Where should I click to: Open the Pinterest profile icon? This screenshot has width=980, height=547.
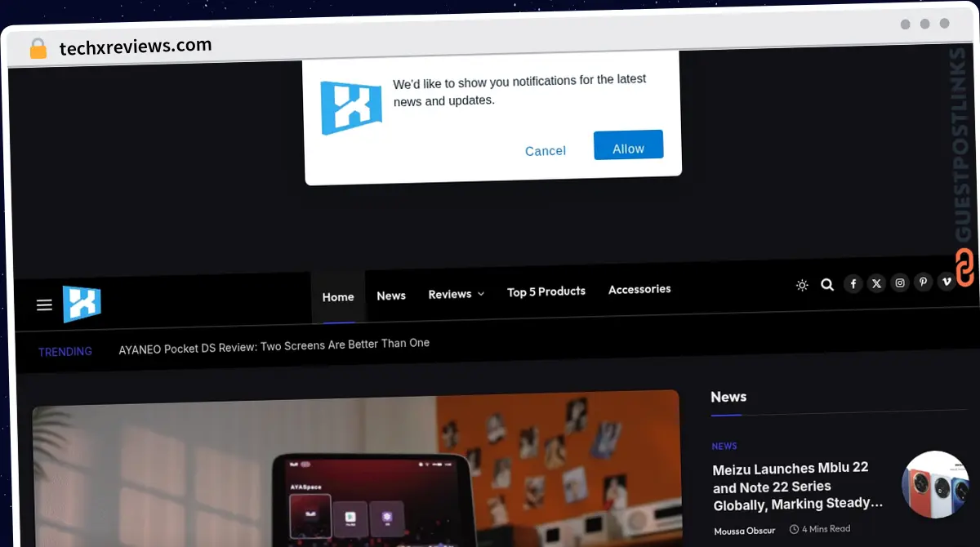tap(923, 282)
